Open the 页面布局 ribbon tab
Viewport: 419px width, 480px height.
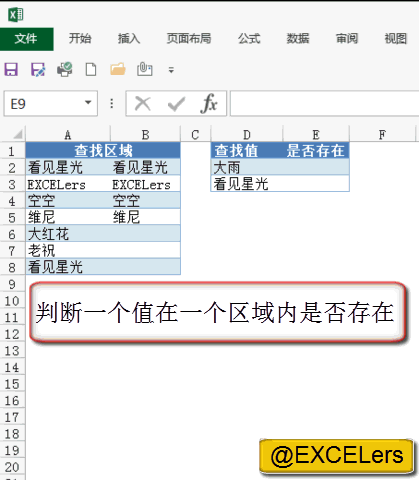[x=189, y=39]
